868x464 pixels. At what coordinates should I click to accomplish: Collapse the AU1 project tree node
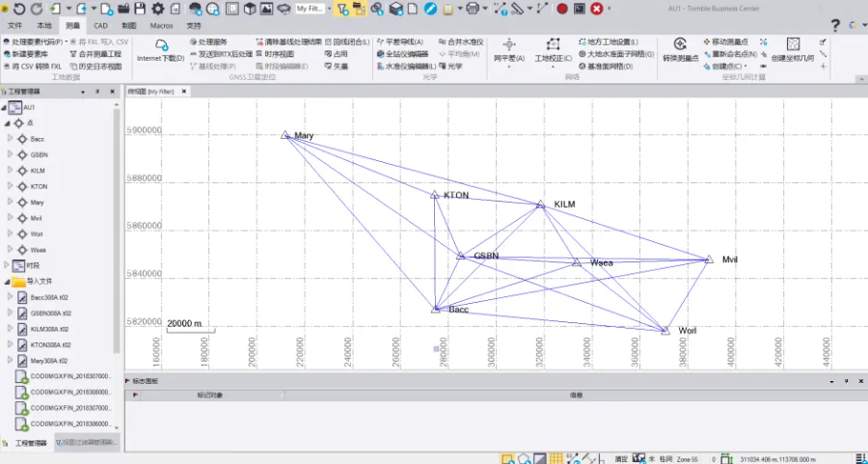click(4, 107)
